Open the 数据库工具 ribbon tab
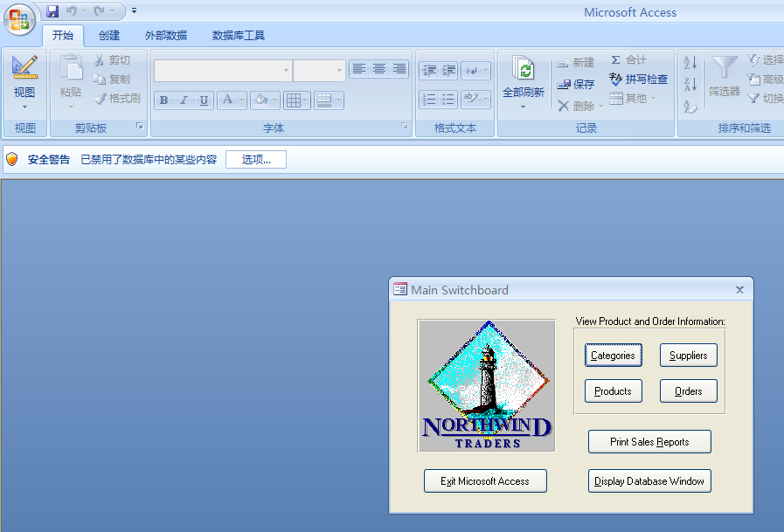Viewport: 784px width, 532px height. (239, 36)
